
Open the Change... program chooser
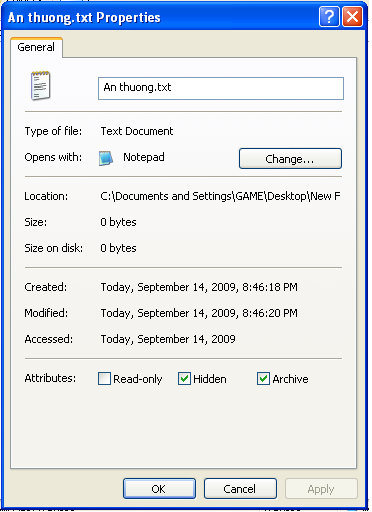(x=290, y=159)
